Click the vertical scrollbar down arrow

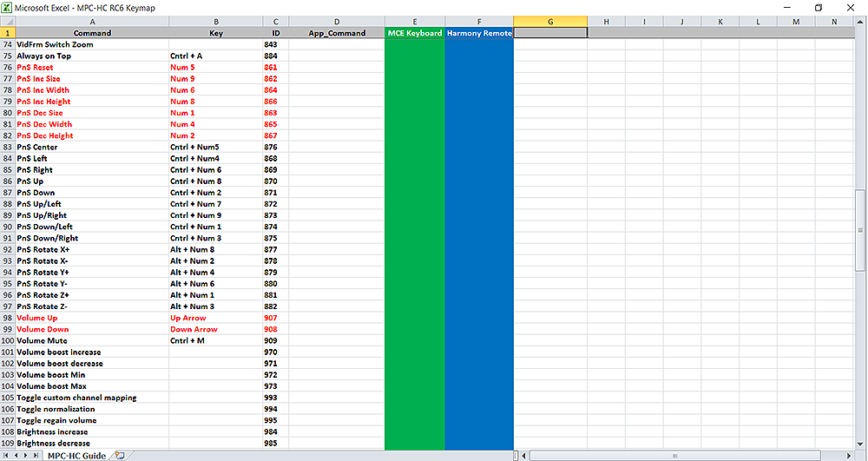[x=861, y=444]
